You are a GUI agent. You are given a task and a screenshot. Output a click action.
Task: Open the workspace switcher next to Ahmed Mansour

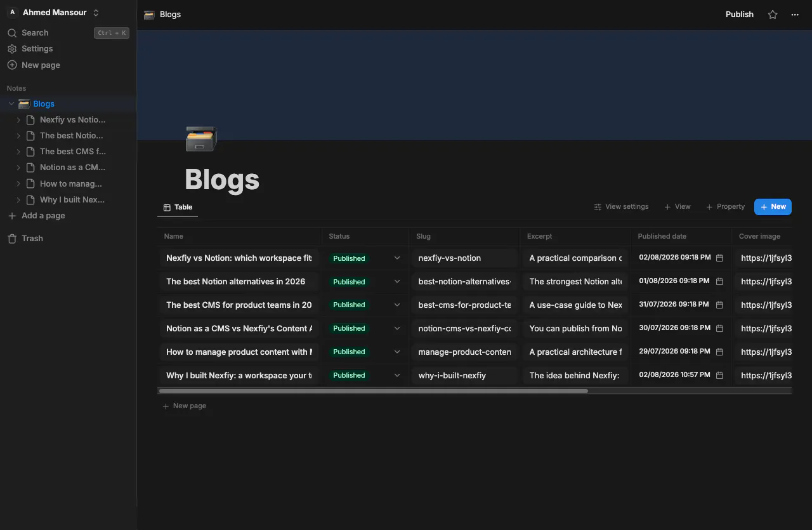(x=96, y=13)
